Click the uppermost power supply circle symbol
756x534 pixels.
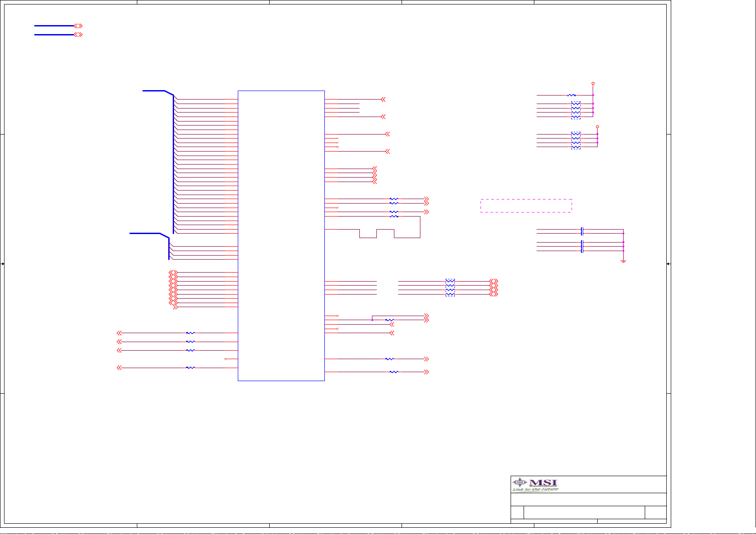593,83
